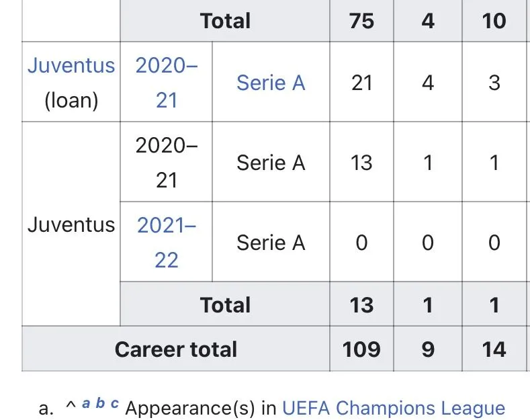Select the unlinked black Juventus club cell

pyautogui.click(x=71, y=224)
